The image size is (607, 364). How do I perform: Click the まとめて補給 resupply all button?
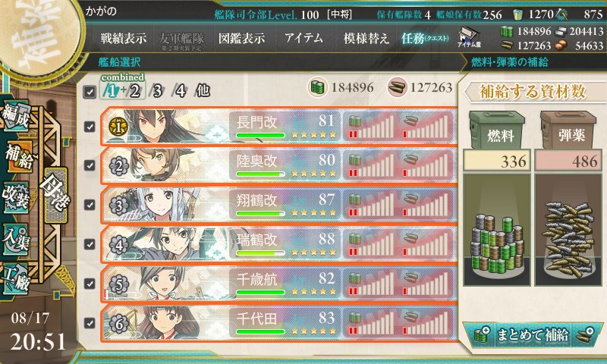(533, 334)
